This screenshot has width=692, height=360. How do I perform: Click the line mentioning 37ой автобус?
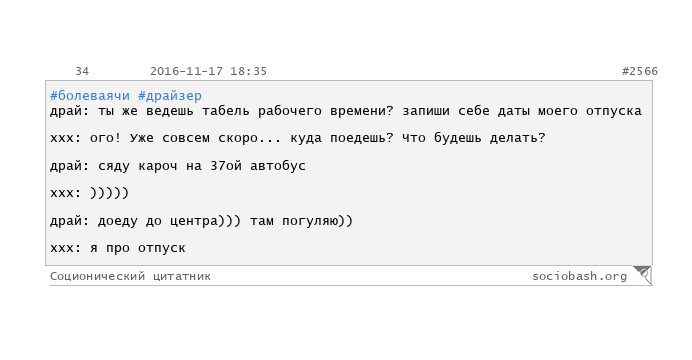point(178,166)
